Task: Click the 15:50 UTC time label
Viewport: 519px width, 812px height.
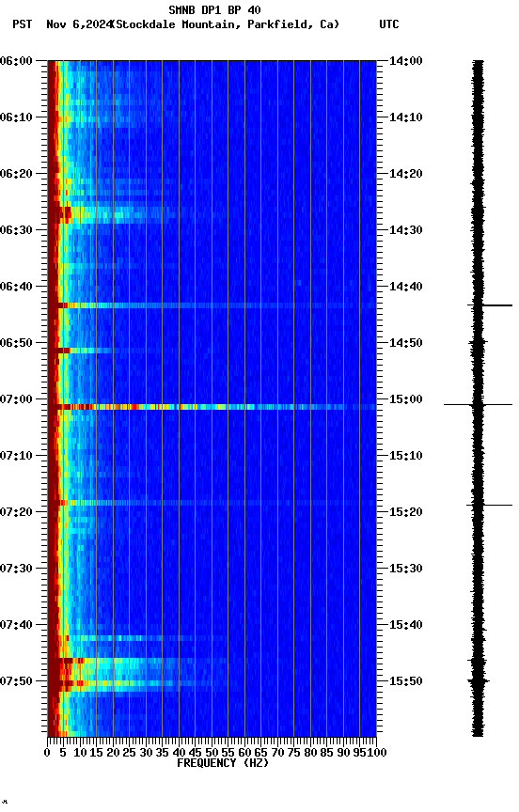Action: tap(406, 681)
